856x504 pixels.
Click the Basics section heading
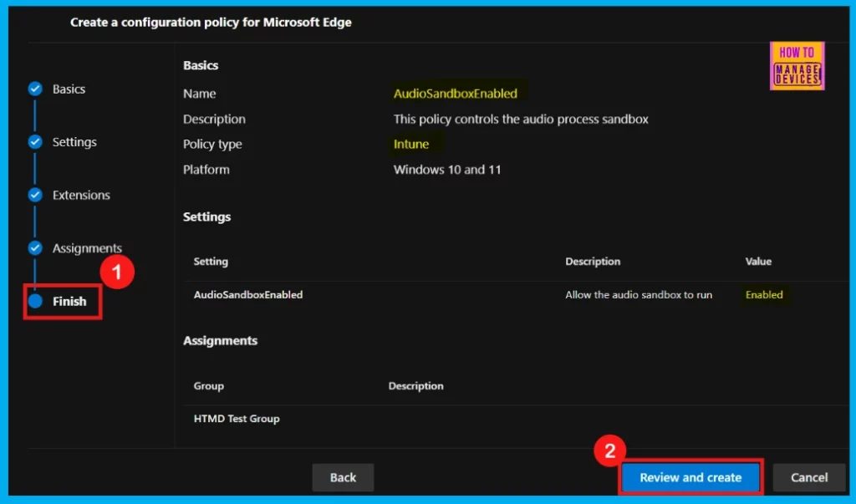pyautogui.click(x=201, y=65)
